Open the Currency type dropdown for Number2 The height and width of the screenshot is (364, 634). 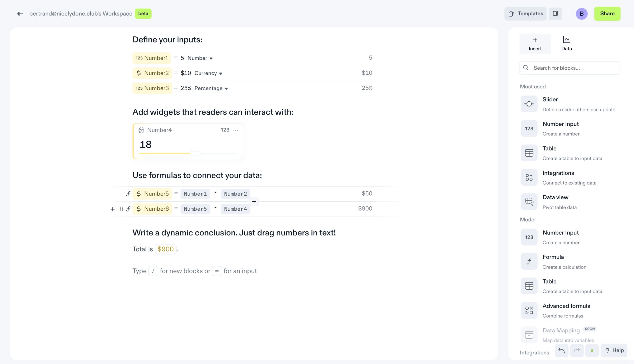pyautogui.click(x=208, y=73)
